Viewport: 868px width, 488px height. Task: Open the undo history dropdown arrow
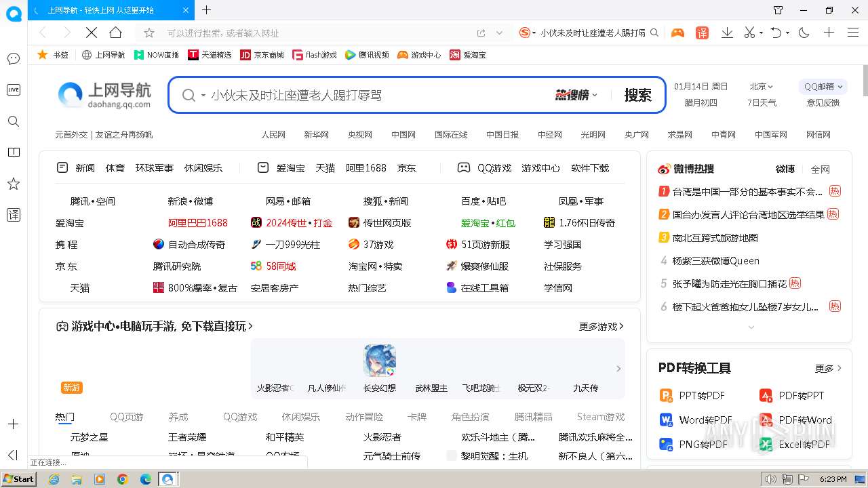point(787,33)
